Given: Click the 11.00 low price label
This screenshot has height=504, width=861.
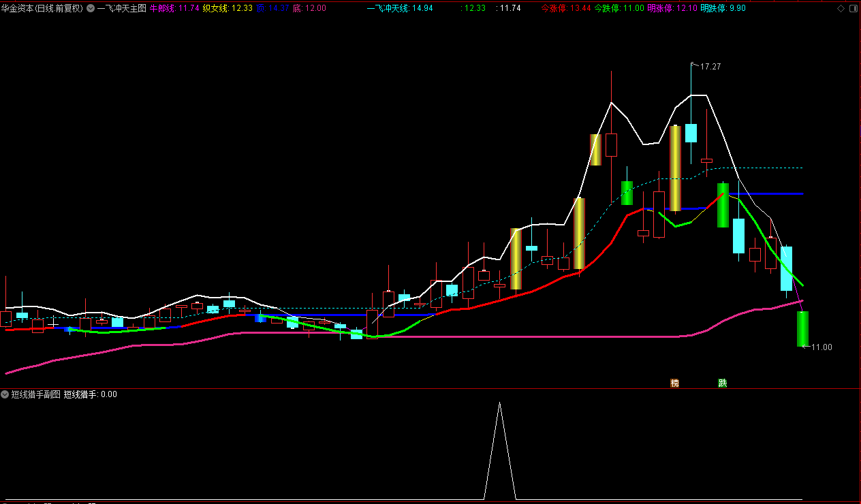Looking at the screenshot, I should [821, 347].
